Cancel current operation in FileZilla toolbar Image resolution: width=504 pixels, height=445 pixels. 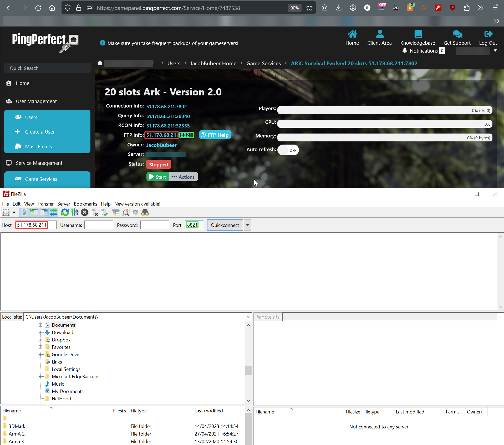(84, 212)
